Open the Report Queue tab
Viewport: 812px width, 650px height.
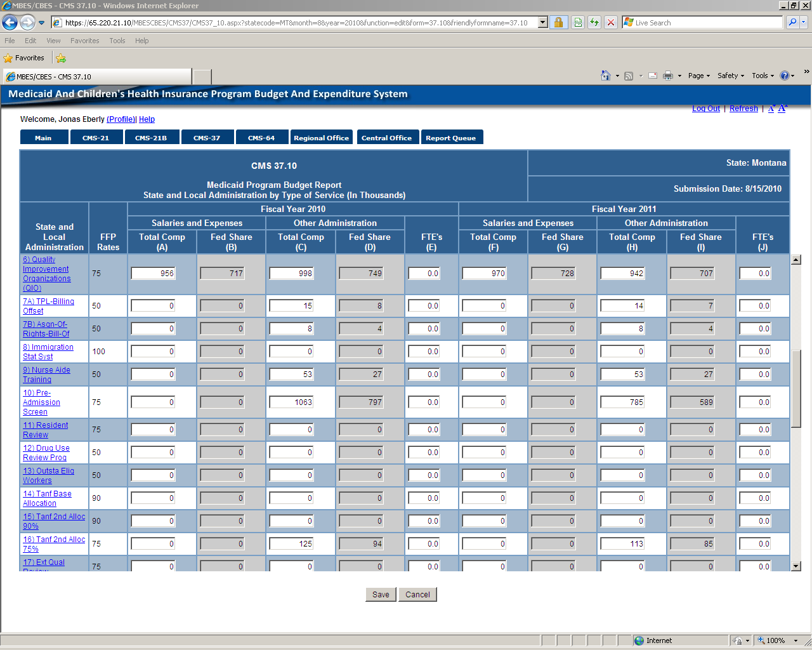pos(451,138)
